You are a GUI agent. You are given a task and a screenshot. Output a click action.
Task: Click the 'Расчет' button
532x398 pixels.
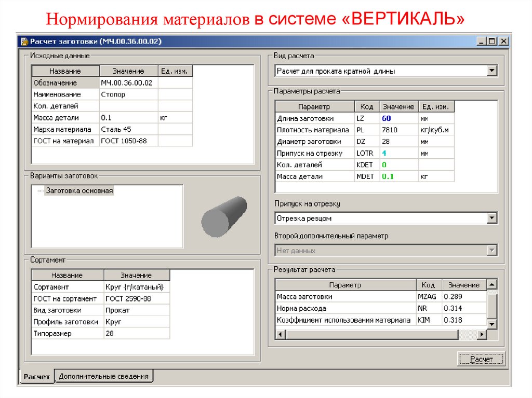(x=481, y=359)
